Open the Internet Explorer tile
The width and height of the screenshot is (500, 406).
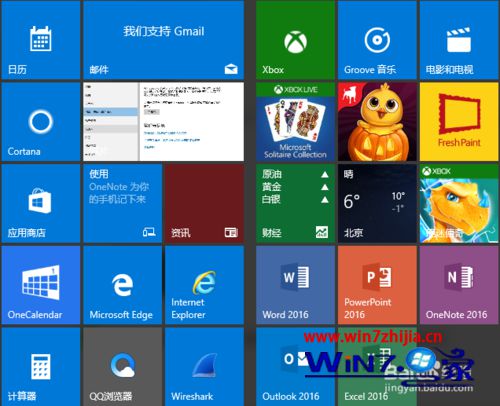pos(204,285)
